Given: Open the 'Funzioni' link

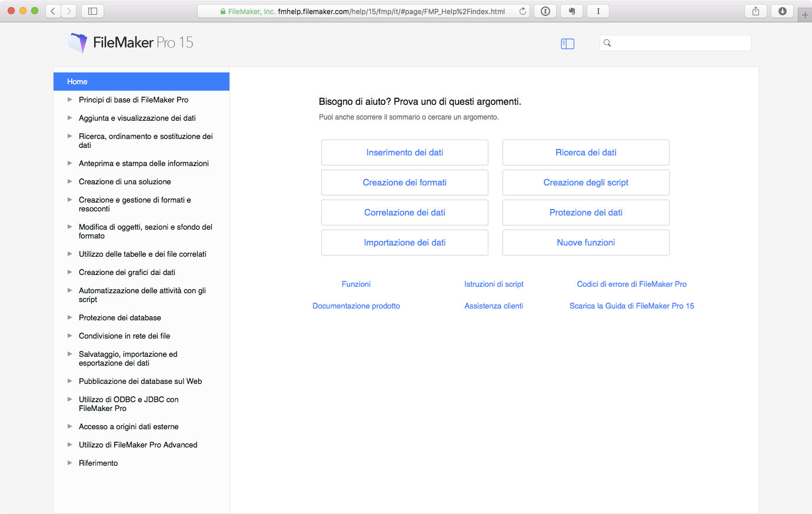Looking at the screenshot, I should point(356,284).
